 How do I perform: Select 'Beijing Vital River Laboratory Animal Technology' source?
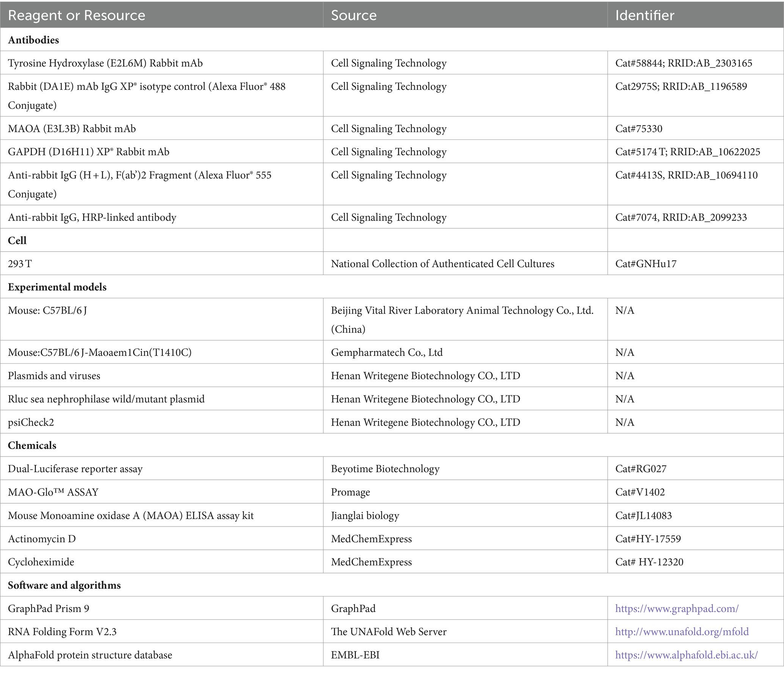point(462,319)
